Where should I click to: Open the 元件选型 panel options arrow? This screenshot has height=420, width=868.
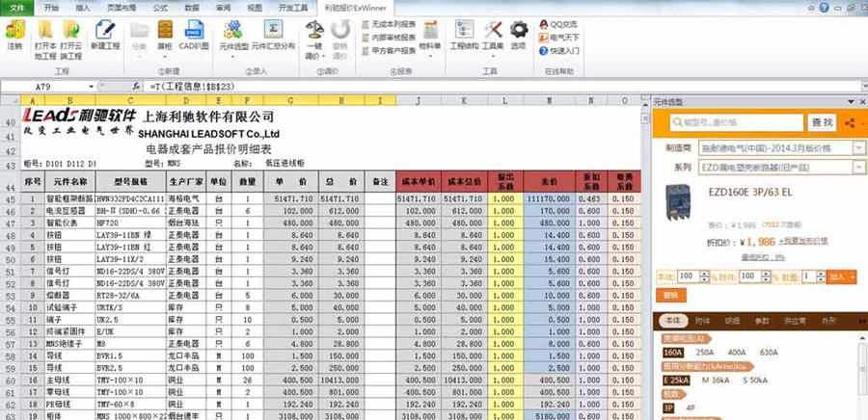click(852, 102)
